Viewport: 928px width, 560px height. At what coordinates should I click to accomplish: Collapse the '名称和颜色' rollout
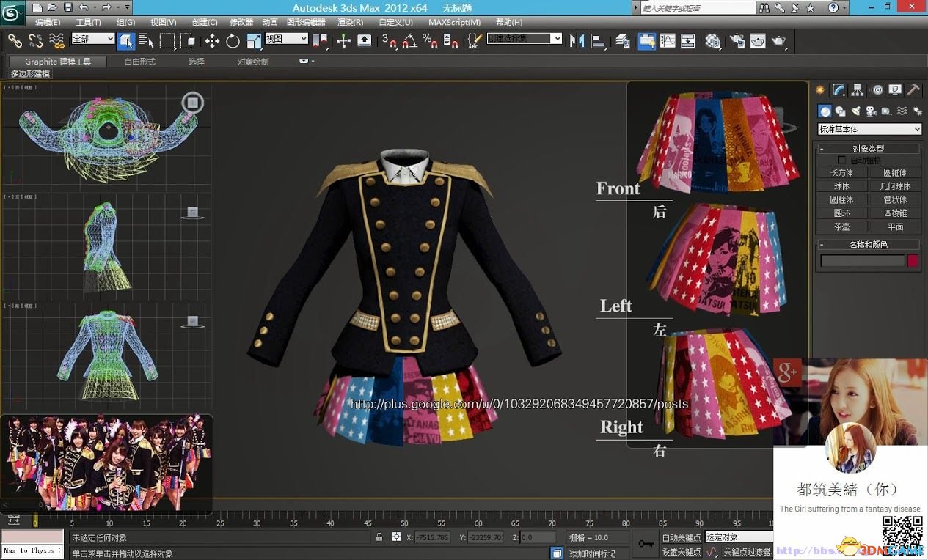pyautogui.click(x=869, y=245)
